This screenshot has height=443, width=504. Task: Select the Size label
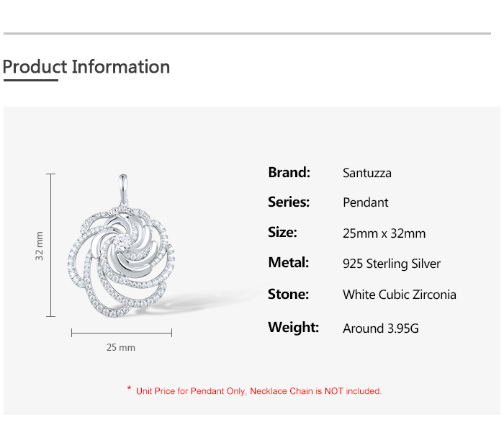point(282,232)
